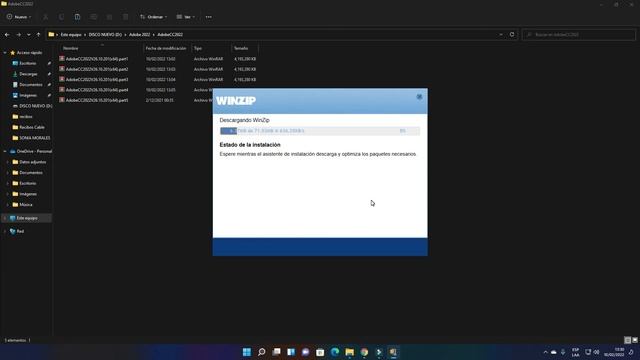Open Escritorio under Acceso rápido
Image resolution: width=640 pixels, height=360 pixels.
click(28, 63)
